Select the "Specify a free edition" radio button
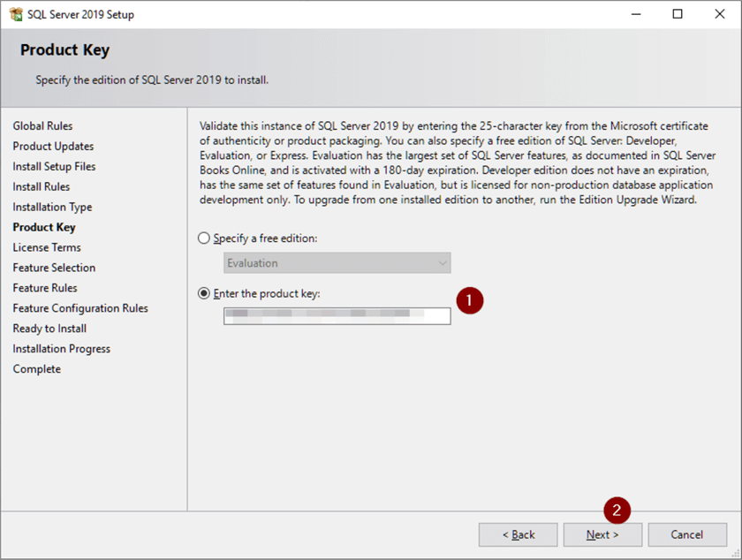 click(203, 238)
